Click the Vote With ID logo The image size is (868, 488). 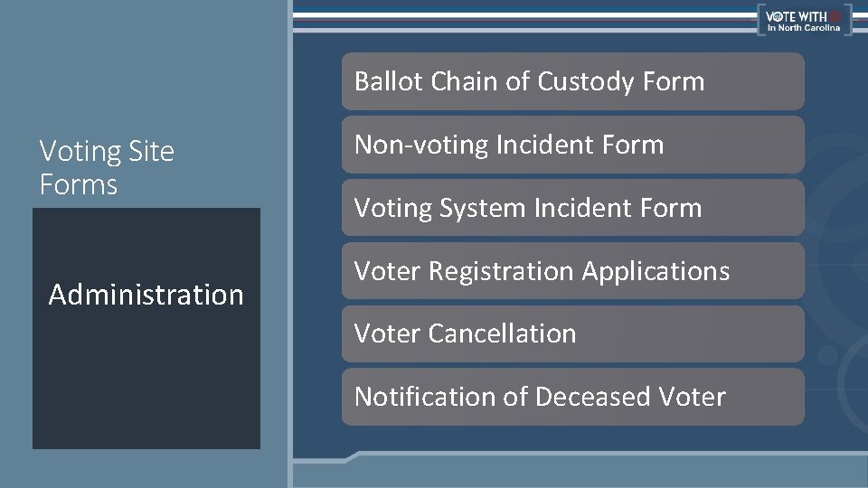[x=804, y=20]
